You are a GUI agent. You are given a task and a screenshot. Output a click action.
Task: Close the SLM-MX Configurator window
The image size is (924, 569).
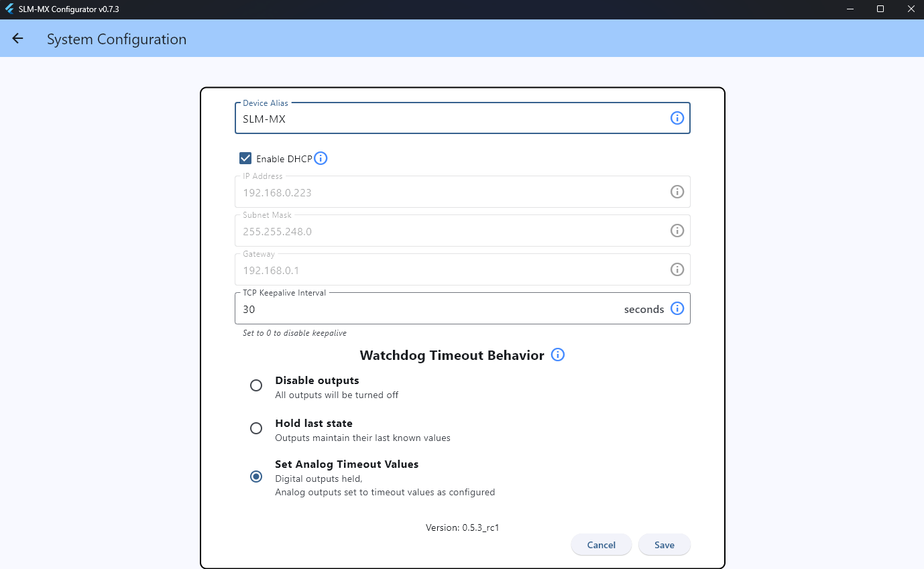910,9
